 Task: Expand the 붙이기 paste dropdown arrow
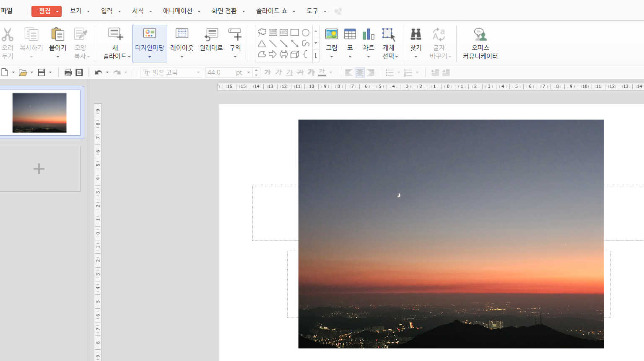[x=57, y=57]
